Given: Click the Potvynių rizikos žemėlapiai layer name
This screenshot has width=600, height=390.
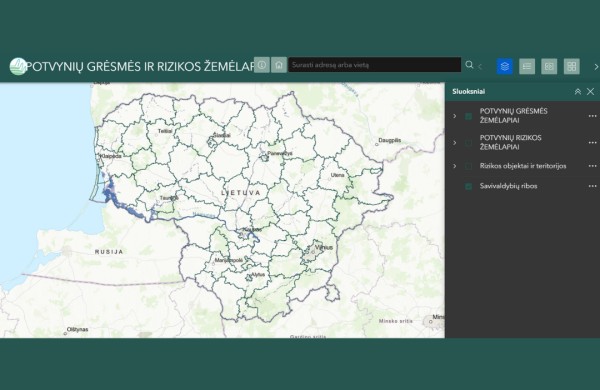Looking at the screenshot, I should click(510, 142).
